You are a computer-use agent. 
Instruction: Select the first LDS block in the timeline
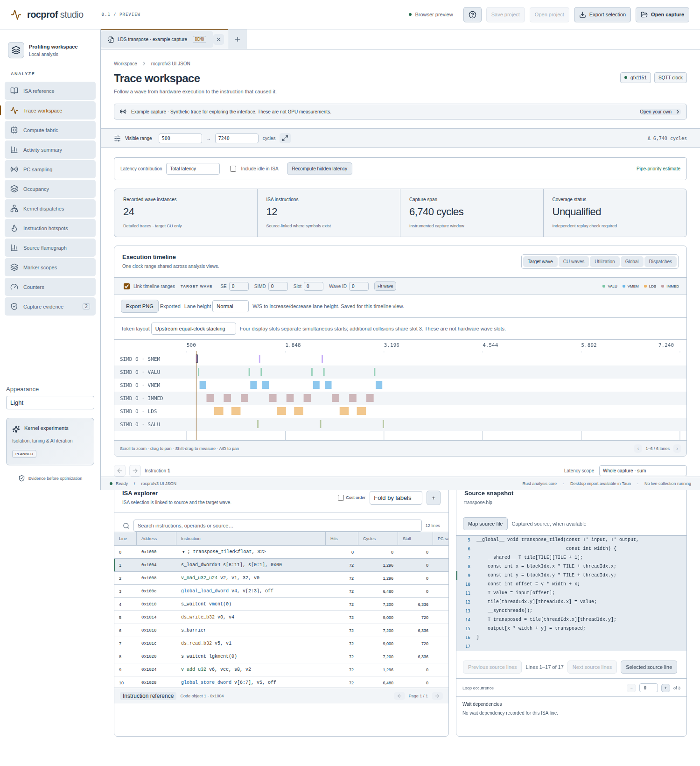coord(218,411)
